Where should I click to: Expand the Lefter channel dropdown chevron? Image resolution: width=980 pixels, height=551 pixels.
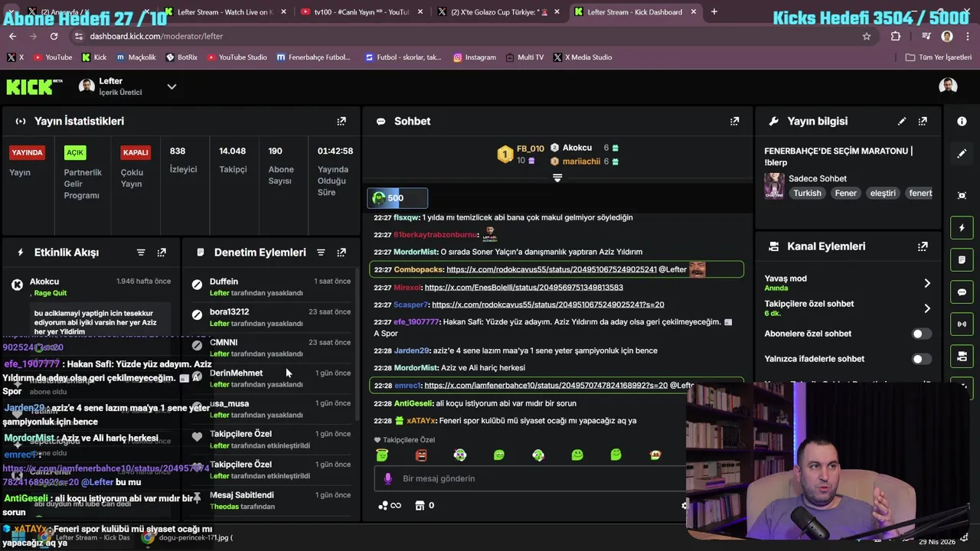pyautogui.click(x=171, y=86)
